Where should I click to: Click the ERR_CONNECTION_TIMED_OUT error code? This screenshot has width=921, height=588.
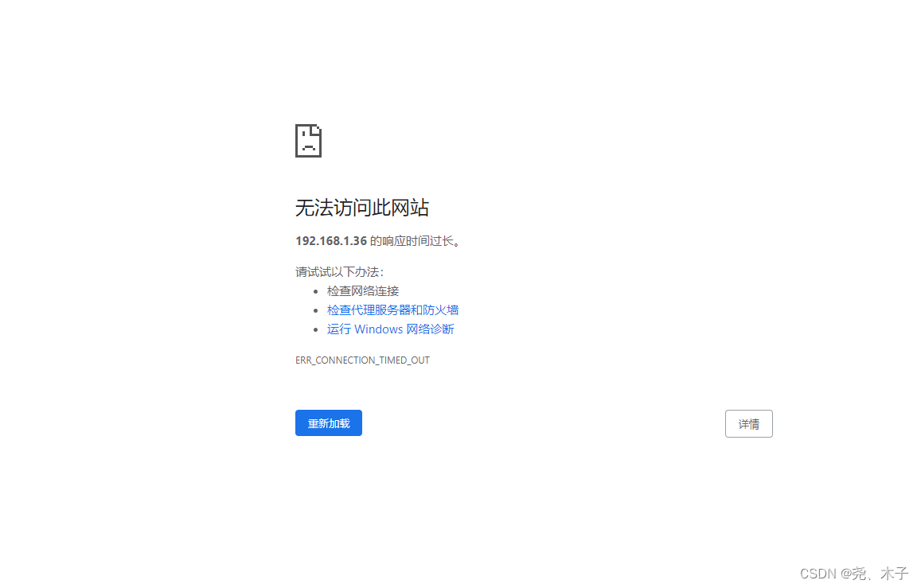pos(362,360)
